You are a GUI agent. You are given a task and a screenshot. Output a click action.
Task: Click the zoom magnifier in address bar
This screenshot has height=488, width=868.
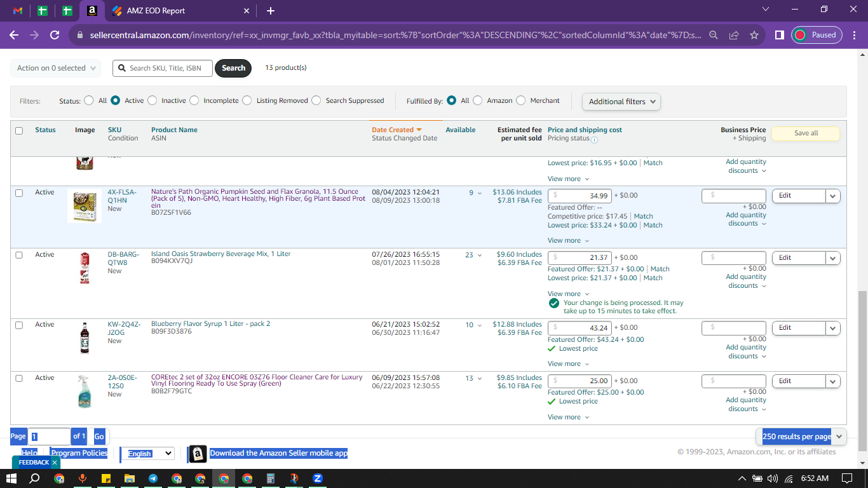pos(714,36)
